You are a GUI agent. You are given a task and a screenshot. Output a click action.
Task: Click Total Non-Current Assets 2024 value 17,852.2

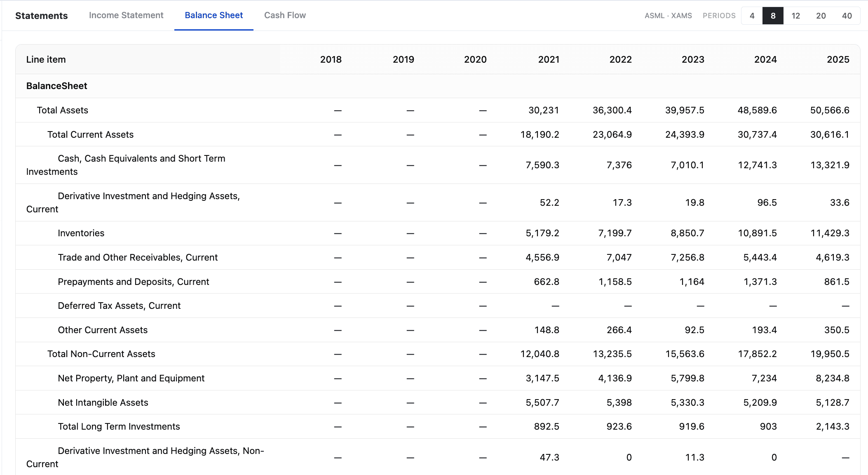coord(757,354)
